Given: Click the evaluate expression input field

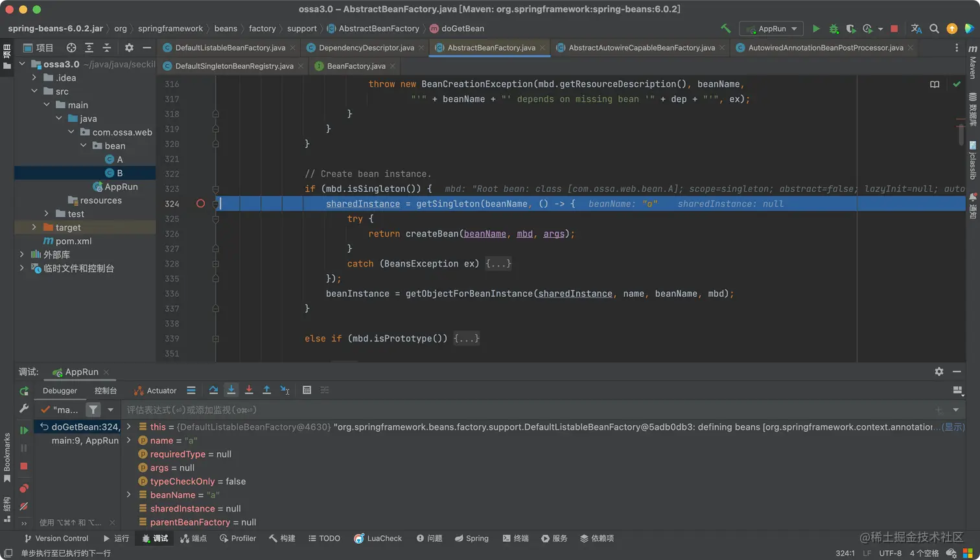Looking at the screenshot, I should pyautogui.click(x=528, y=410).
